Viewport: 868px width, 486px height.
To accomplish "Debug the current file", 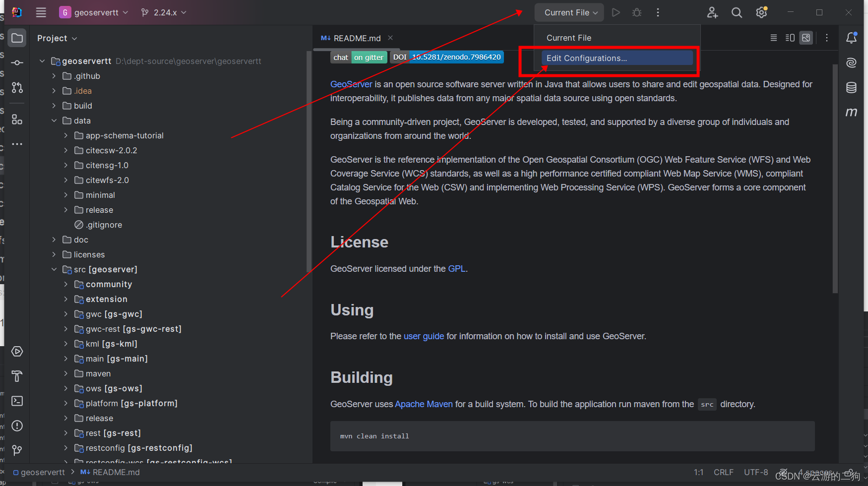I will 637,12.
